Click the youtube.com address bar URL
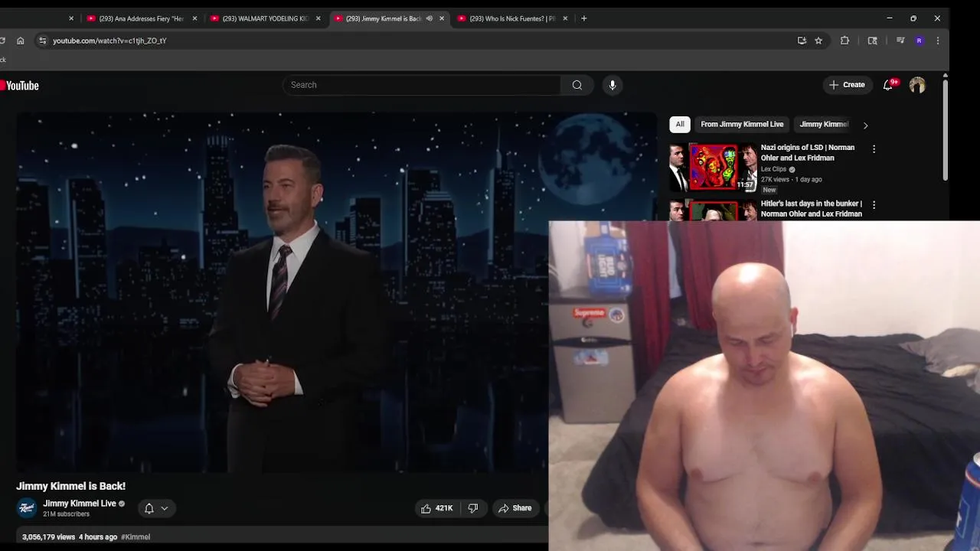The width and height of the screenshot is (980, 551). pyautogui.click(x=109, y=41)
